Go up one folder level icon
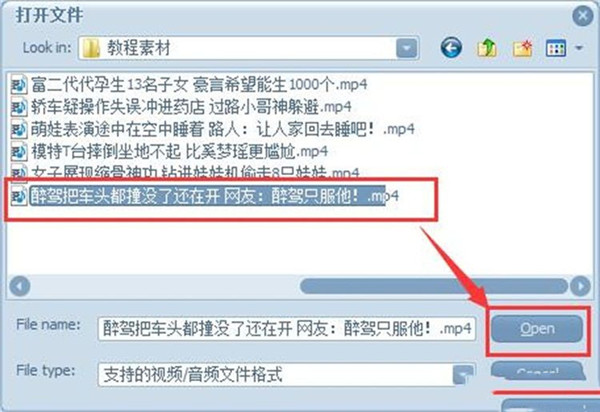 point(486,48)
